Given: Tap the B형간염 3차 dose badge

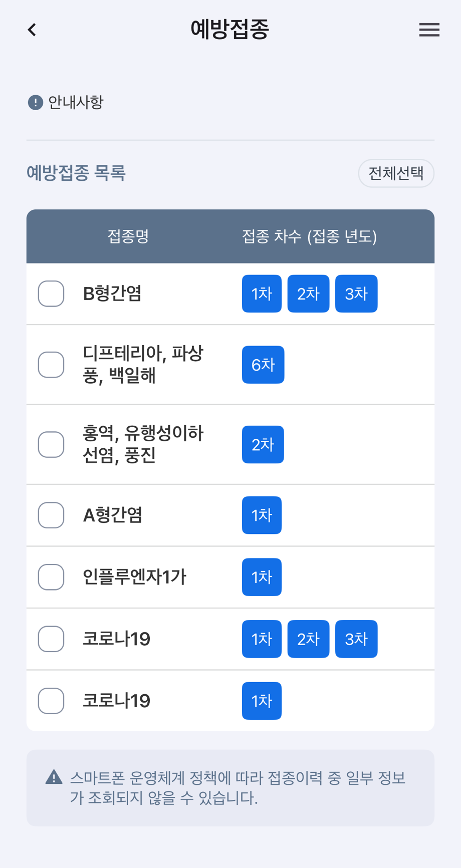Looking at the screenshot, I should (356, 294).
